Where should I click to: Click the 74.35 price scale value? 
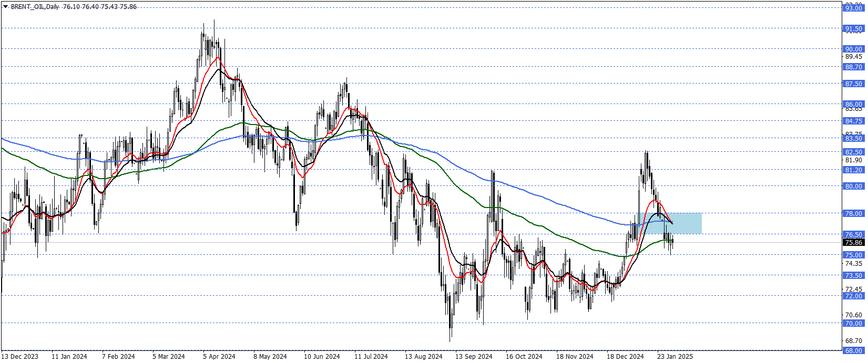click(853, 263)
